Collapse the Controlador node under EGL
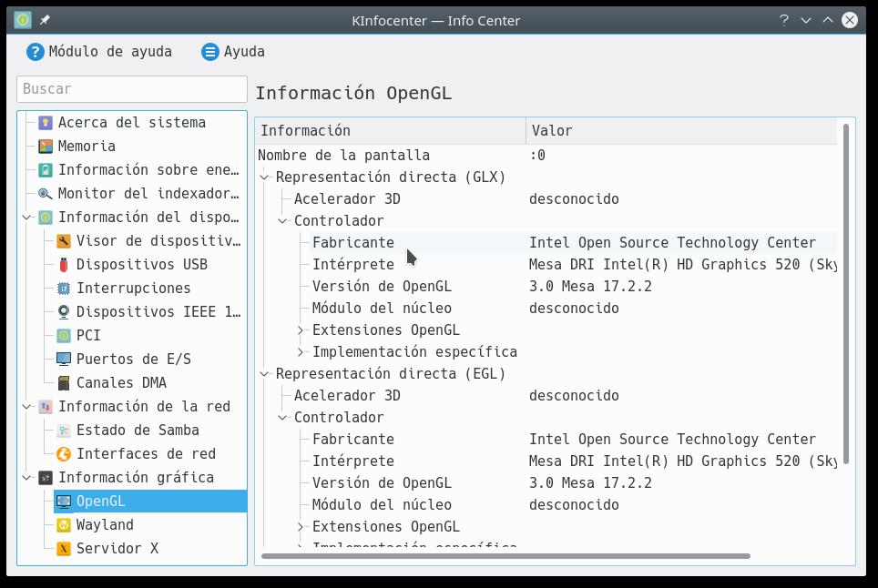 tap(282, 418)
